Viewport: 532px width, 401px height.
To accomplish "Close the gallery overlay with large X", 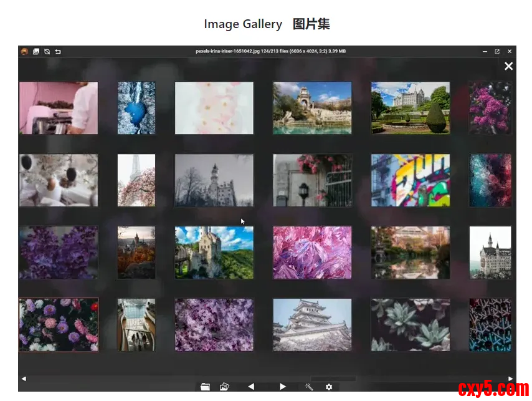I will 508,66.
